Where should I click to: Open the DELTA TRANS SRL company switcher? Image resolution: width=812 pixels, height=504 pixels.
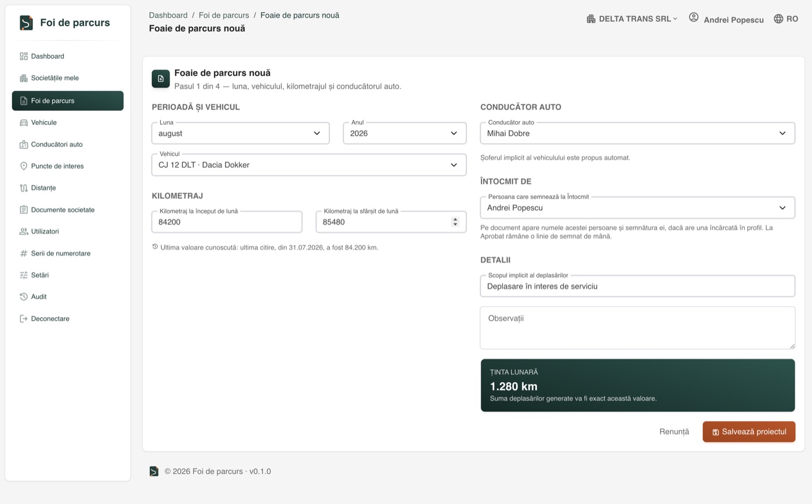(632, 19)
